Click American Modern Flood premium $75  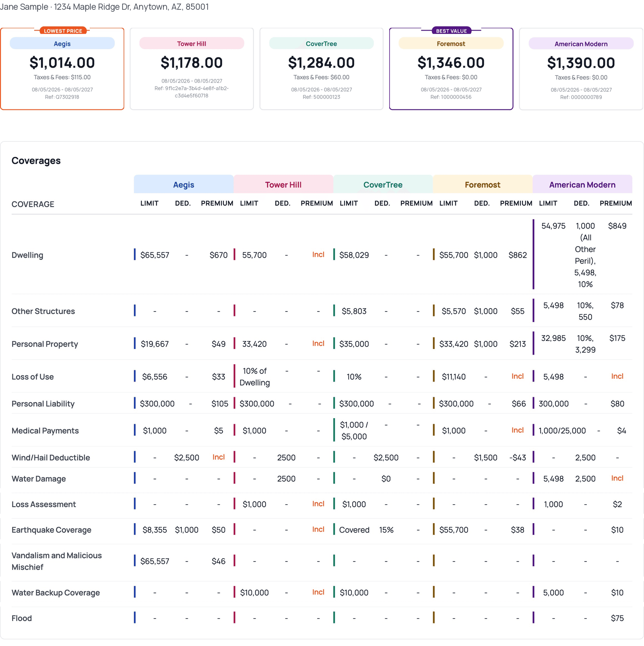coord(617,618)
